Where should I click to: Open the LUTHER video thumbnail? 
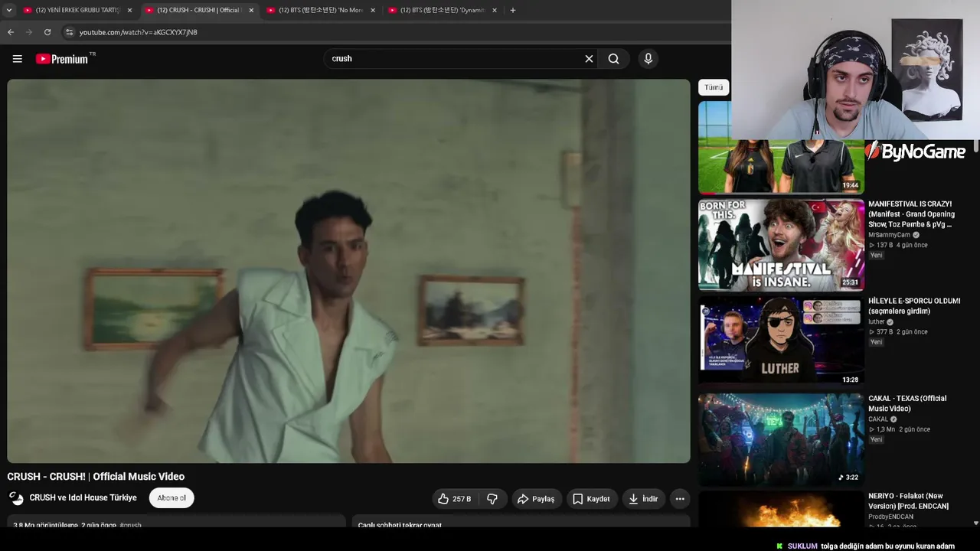pyautogui.click(x=781, y=341)
